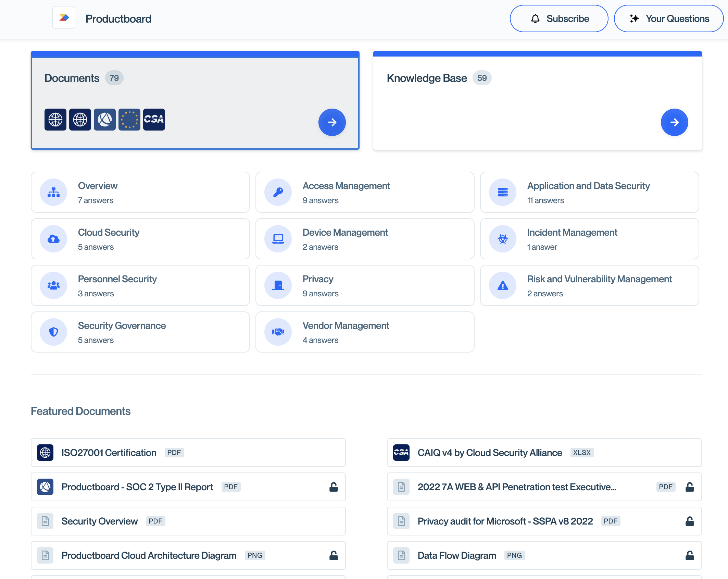The width and height of the screenshot is (728, 579).
Task: Click the 'Productboard' header title
Action: (x=118, y=19)
